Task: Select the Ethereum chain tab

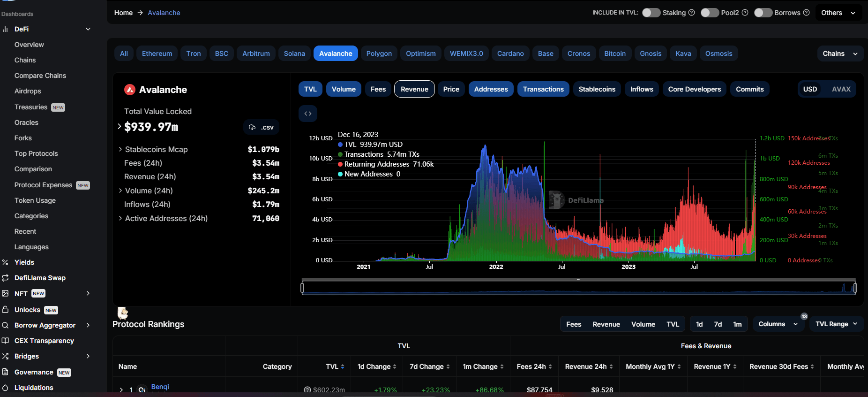Action: pyautogui.click(x=157, y=53)
